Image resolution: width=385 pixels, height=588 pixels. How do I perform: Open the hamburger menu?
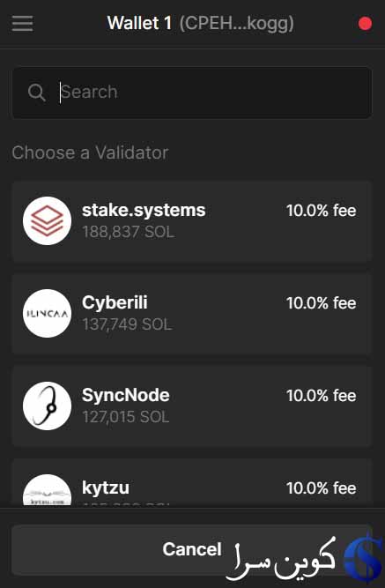point(22,23)
